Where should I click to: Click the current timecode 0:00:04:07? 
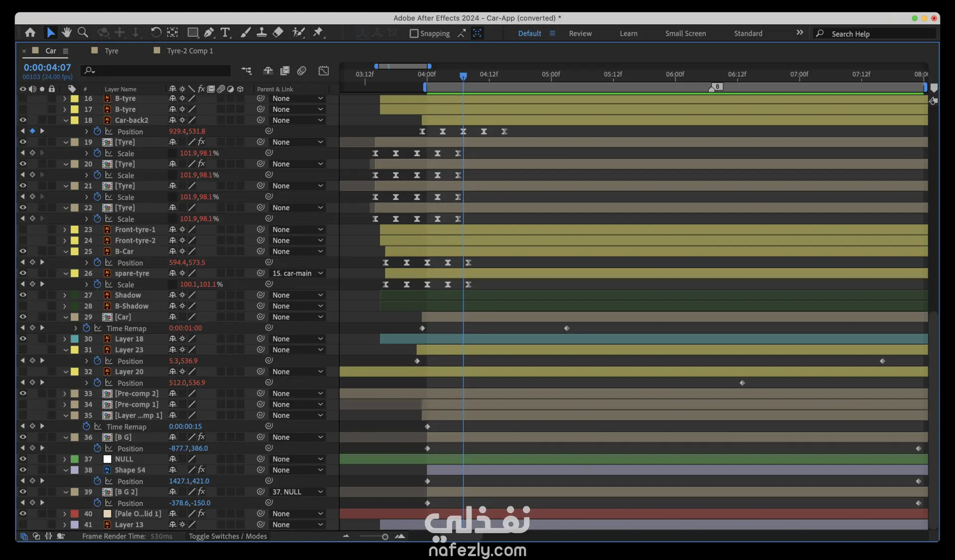47,67
